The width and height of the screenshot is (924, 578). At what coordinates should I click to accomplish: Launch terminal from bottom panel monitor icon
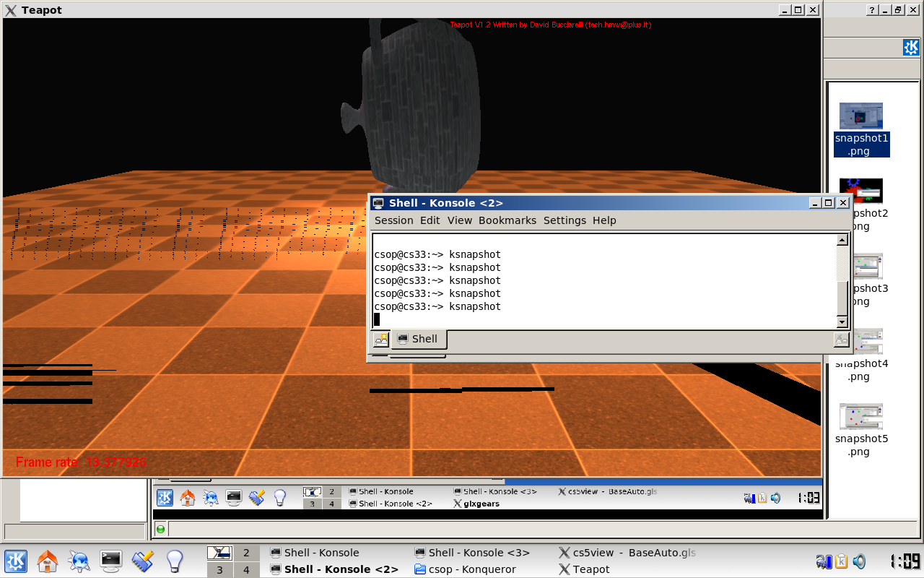(x=110, y=561)
